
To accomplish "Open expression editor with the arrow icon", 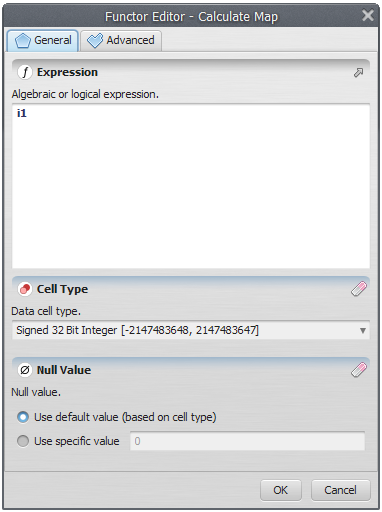I will point(358,72).
